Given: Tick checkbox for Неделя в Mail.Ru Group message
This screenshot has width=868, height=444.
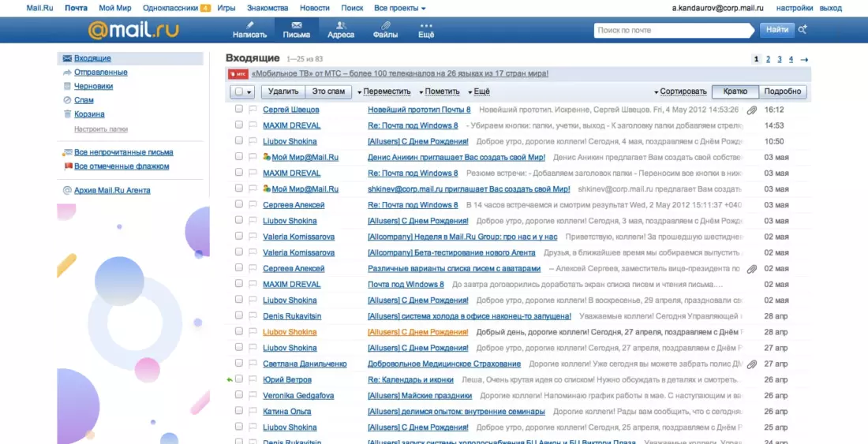Looking at the screenshot, I should [239, 236].
